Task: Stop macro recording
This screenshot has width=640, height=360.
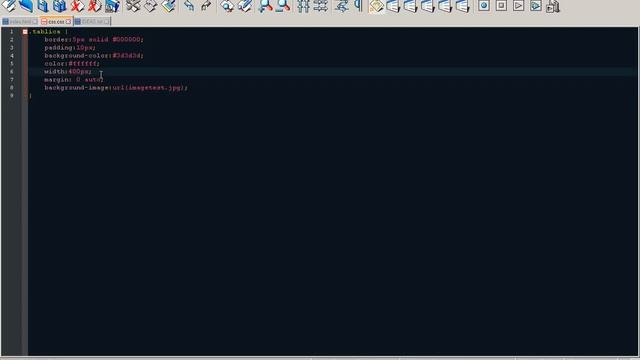Action: [501, 6]
